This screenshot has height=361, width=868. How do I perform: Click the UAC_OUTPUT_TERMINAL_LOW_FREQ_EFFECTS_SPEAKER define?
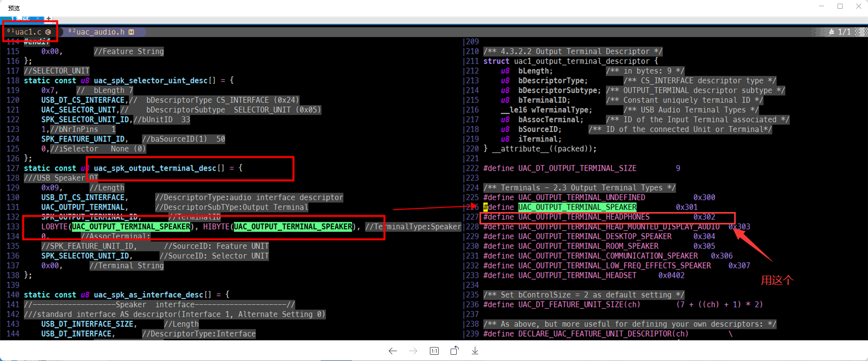pos(617,266)
